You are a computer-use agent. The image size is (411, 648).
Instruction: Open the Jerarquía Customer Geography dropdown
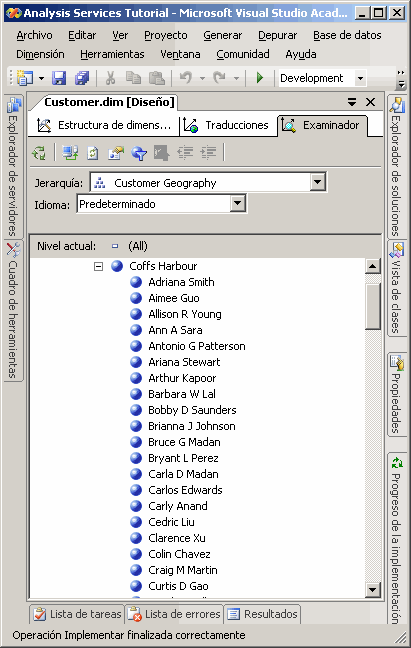[318, 182]
